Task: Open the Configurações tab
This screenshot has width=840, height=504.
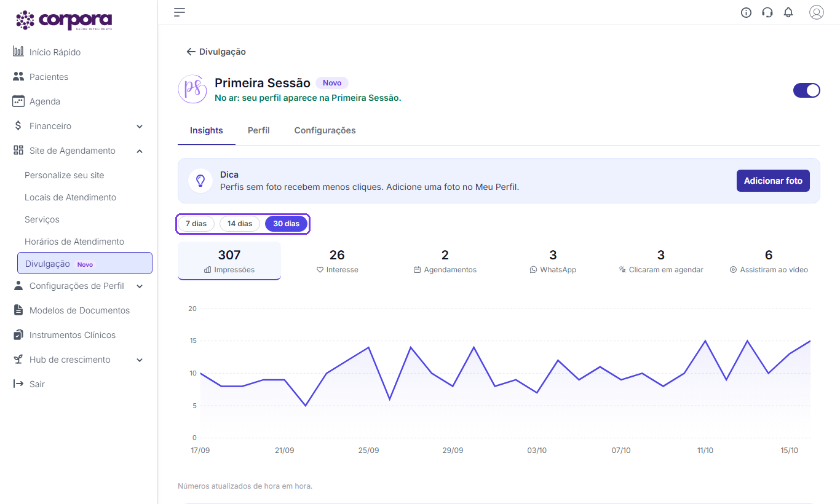Action: 325,131
